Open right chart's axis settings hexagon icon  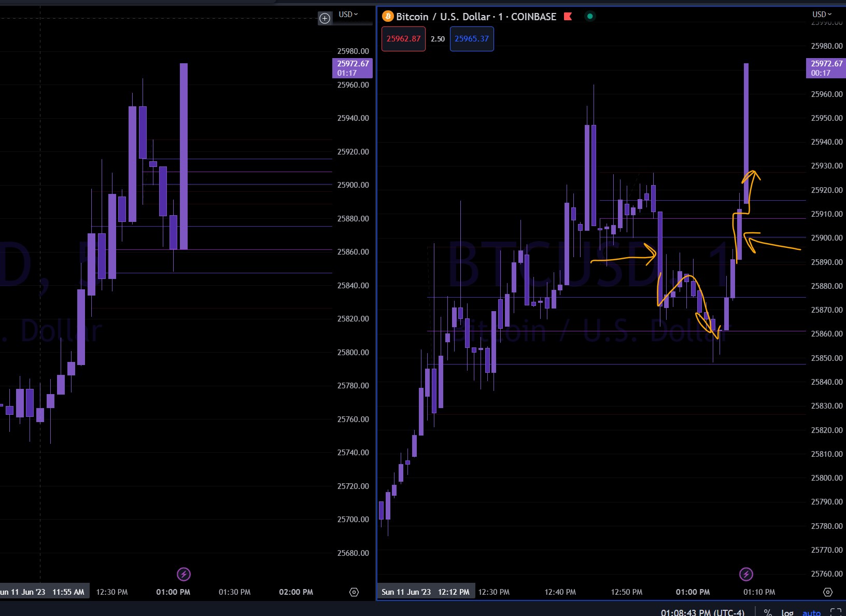tap(828, 592)
